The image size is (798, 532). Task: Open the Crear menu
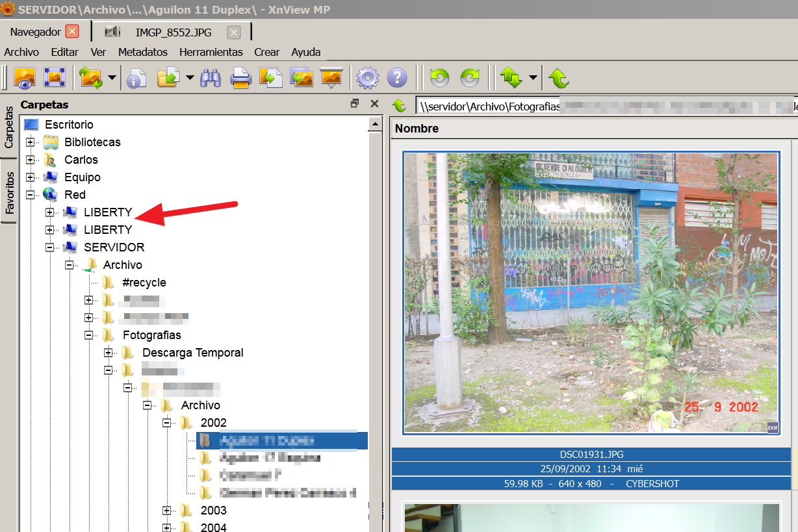267,52
